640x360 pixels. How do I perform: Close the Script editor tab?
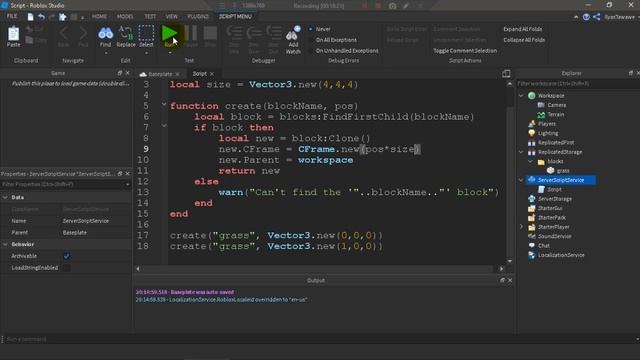tap(212, 74)
